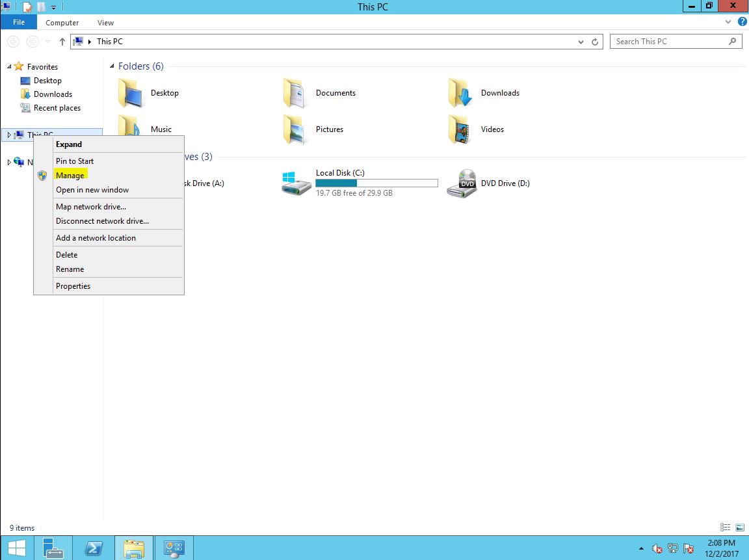Open the Local Disk (C:) drive icon

296,183
